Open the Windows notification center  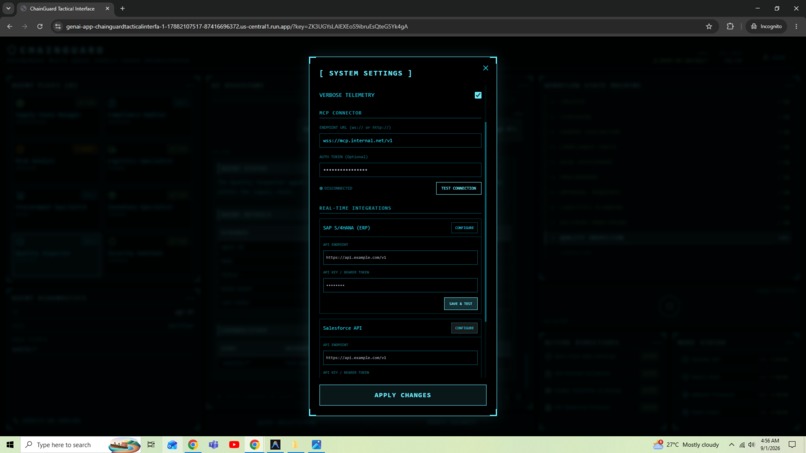click(793, 444)
